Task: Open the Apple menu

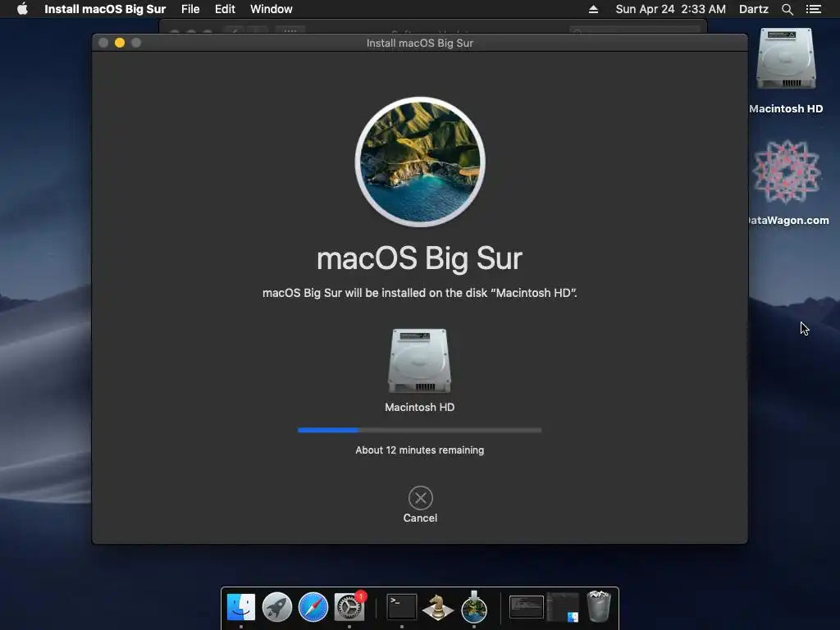Action: point(22,9)
